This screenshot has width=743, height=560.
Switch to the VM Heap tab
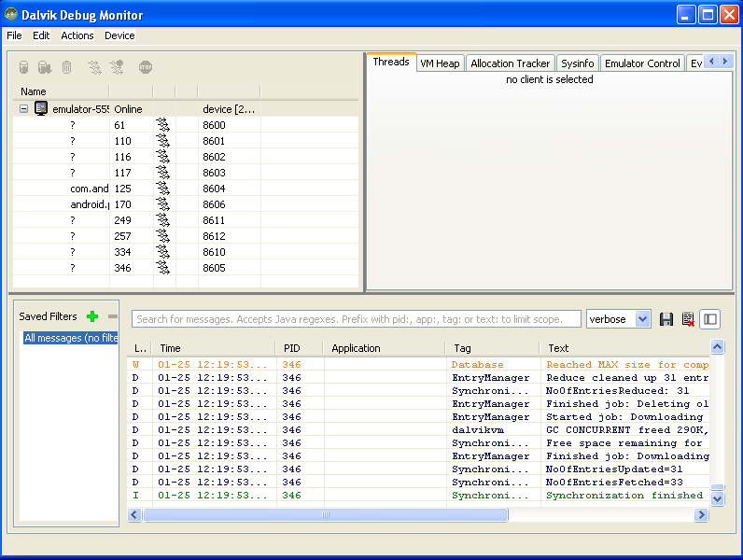(x=440, y=63)
